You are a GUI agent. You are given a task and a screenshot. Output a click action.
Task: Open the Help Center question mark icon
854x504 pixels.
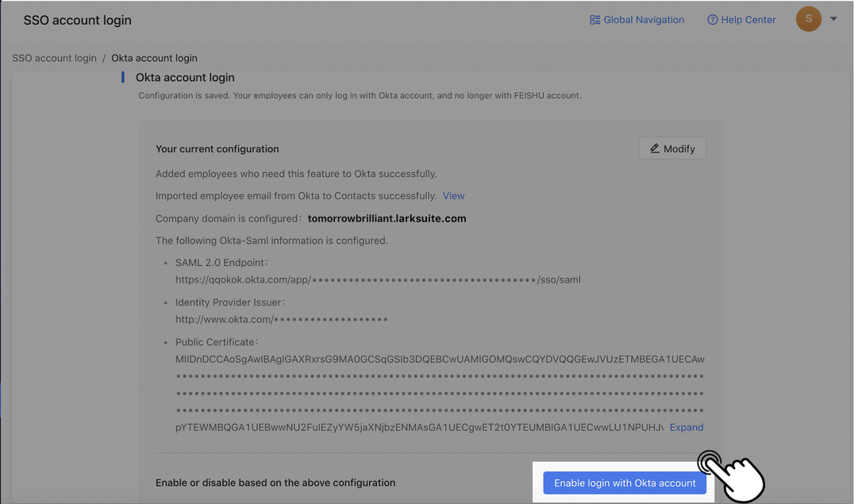pyautogui.click(x=712, y=19)
